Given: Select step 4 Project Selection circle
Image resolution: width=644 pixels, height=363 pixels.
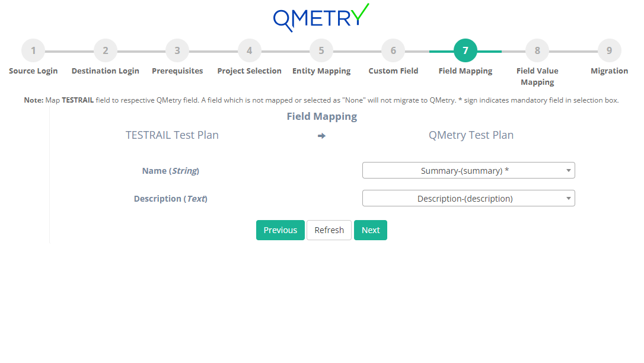Looking at the screenshot, I should click(x=249, y=50).
